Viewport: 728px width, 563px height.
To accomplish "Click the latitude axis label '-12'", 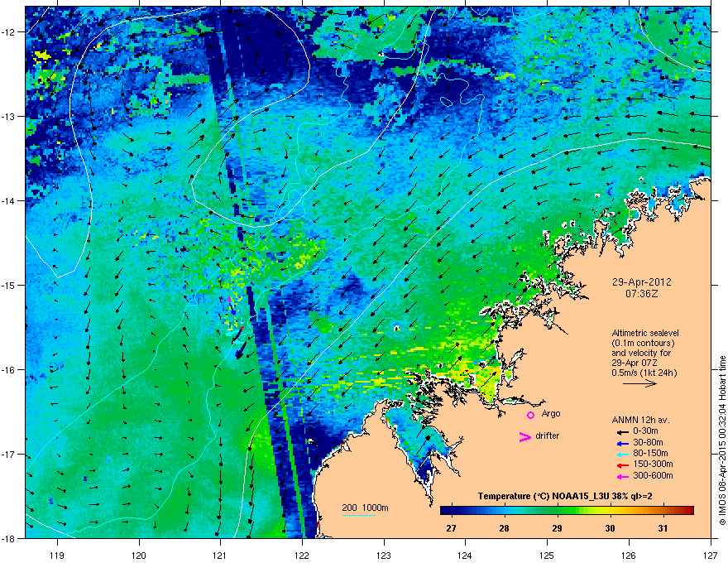I will point(9,32).
